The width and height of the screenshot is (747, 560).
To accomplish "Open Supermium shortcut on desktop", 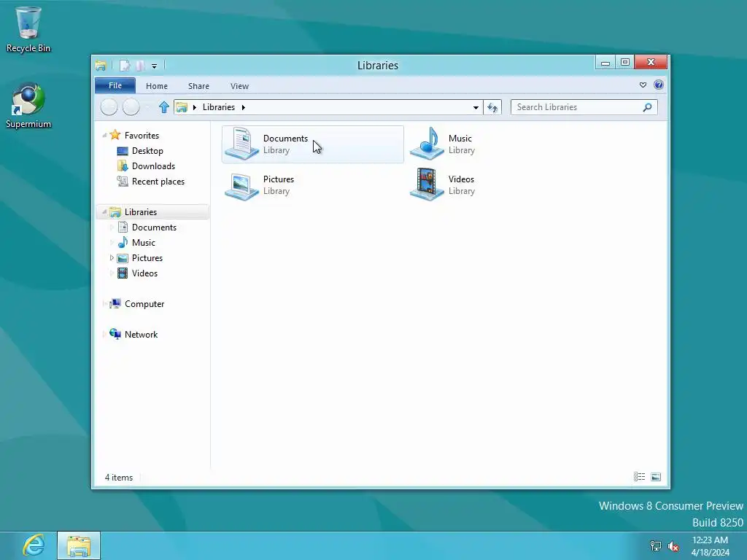I will [28, 105].
